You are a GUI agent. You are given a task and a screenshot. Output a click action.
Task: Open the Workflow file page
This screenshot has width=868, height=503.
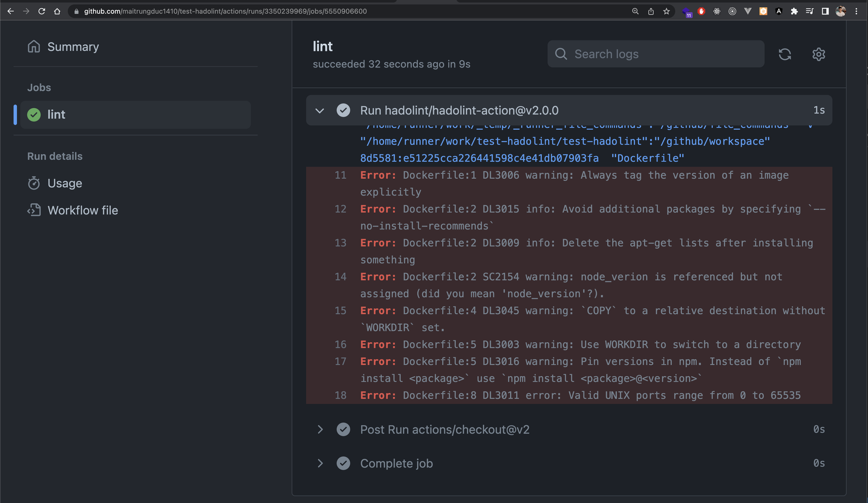click(x=83, y=210)
